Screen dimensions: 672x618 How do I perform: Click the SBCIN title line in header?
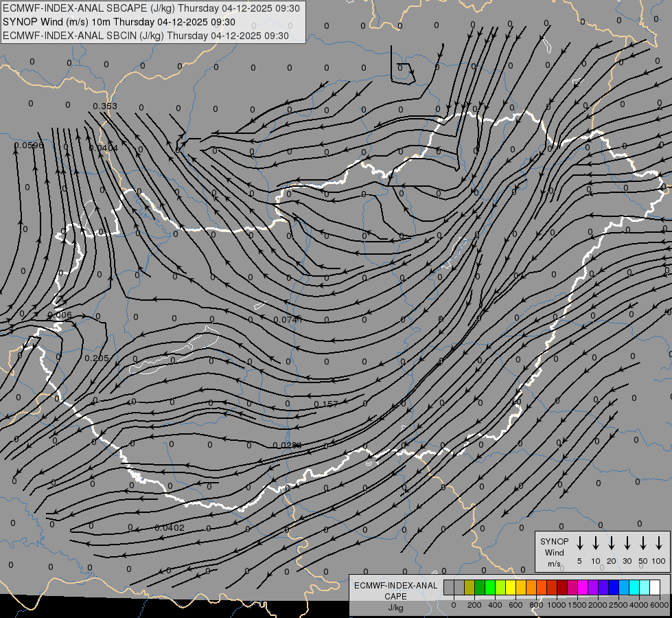coord(146,36)
